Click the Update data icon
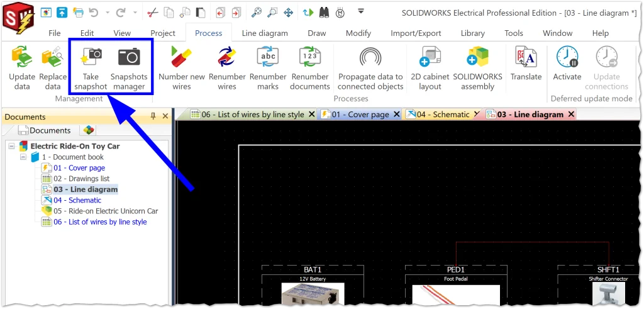This screenshot has height=309, width=644. click(22, 58)
